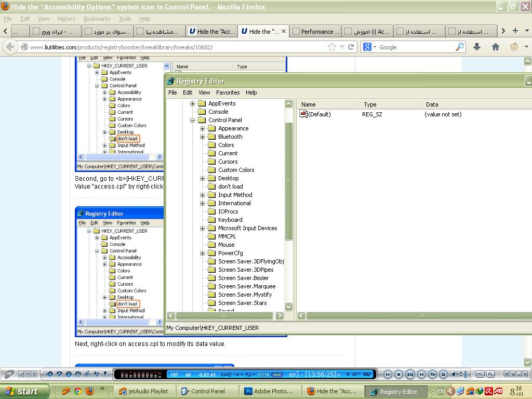Click the Registry Editor title bar icon
This screenshot has width=532, height=399.
pyautogui.click(x=170, y=81)
